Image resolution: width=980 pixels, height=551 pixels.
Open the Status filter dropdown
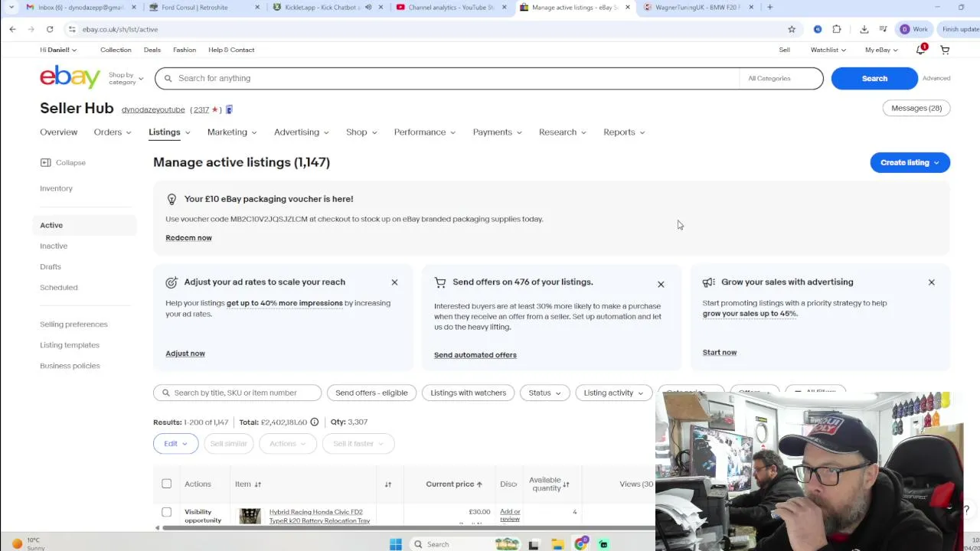click(544, 393)
